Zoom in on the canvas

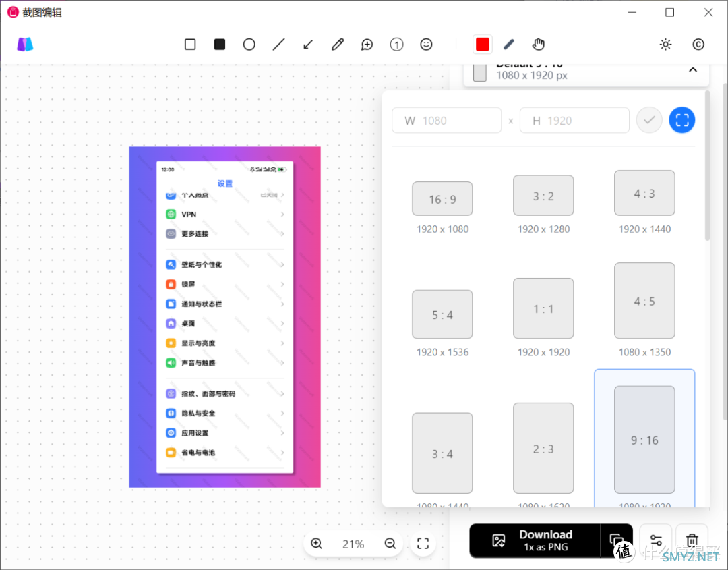[x=317, y=544]
